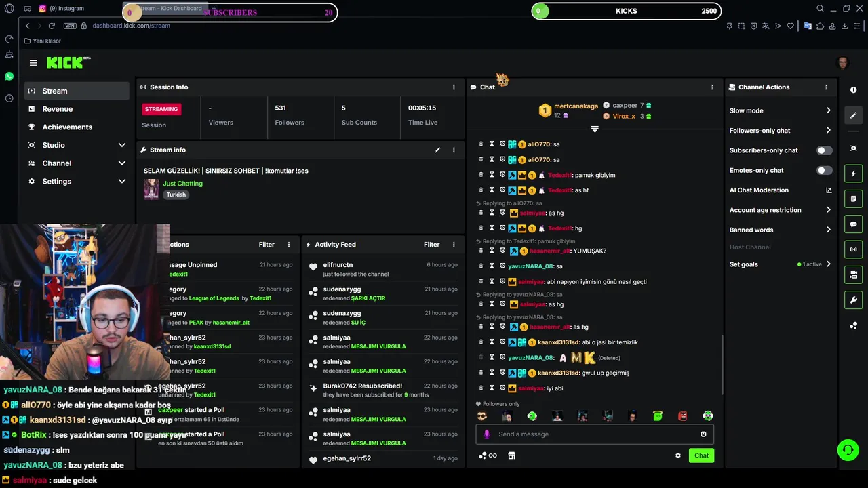The width and height of the screenshot is (868, 488).
Task: Click the shield ban icon beside 'gwul up geçirmiş'
Action: (502, 373)
